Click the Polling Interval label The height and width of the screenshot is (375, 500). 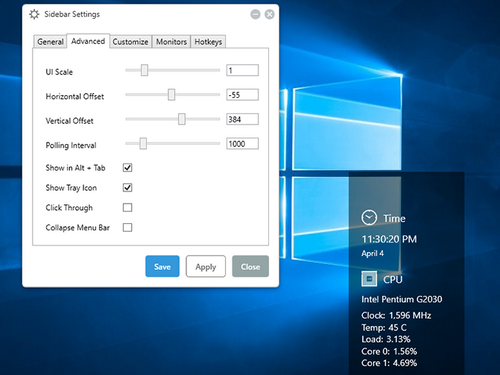coord(71,145)
